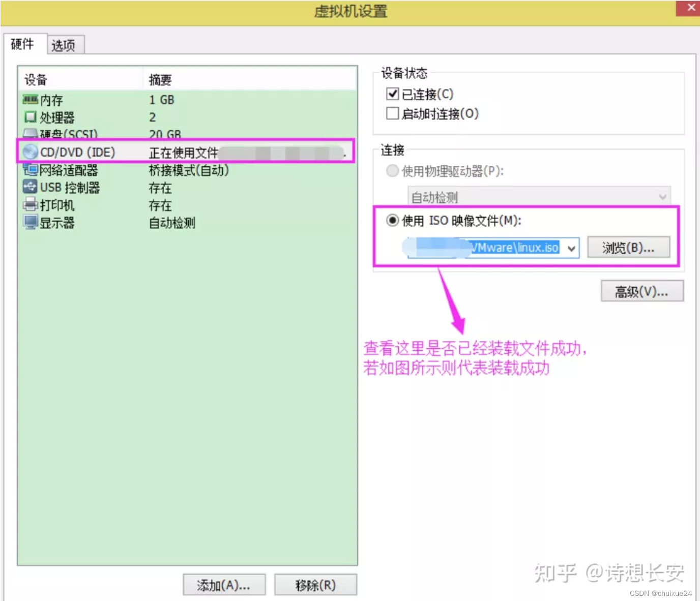Screen dimensions: 700x601
Task: Select the 硬盘(SCSI) hard disk row
Action: [x=187, y=134]
